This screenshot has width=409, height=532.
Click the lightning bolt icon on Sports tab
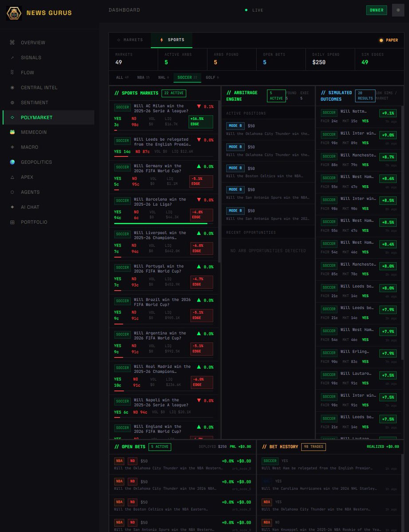(x=161, y=40)
